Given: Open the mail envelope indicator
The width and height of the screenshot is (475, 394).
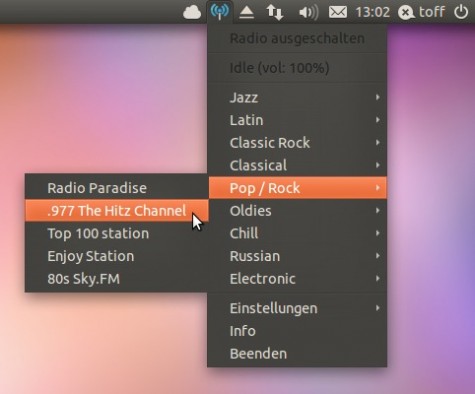Looking at the screenshot, I should [338, 12].
